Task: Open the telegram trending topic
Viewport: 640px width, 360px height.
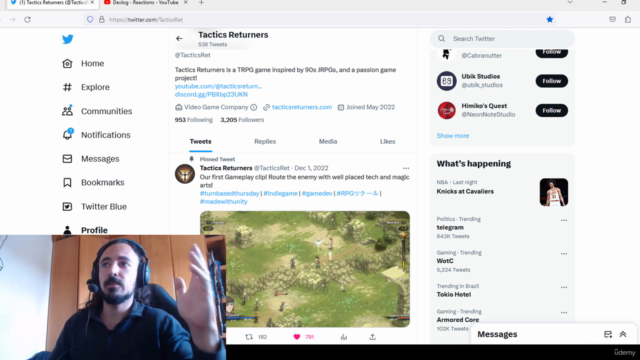Action: [450, 227]
